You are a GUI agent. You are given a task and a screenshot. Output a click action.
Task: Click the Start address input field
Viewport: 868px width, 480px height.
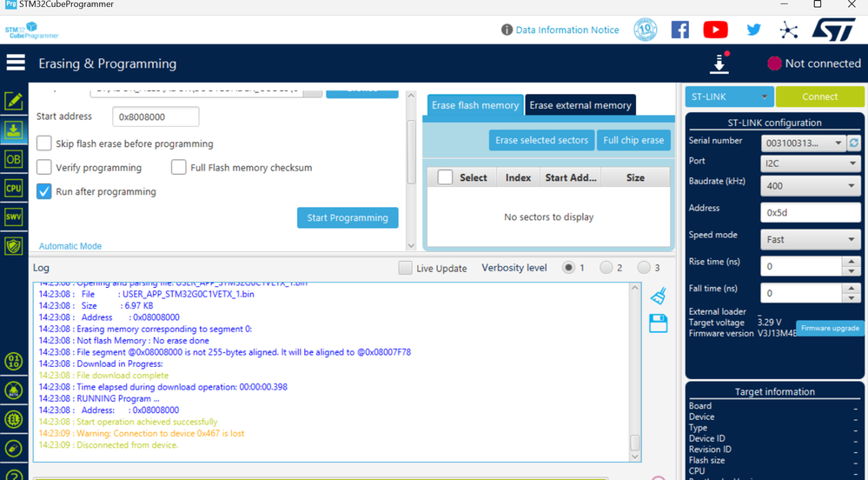(x=156, y=117)
